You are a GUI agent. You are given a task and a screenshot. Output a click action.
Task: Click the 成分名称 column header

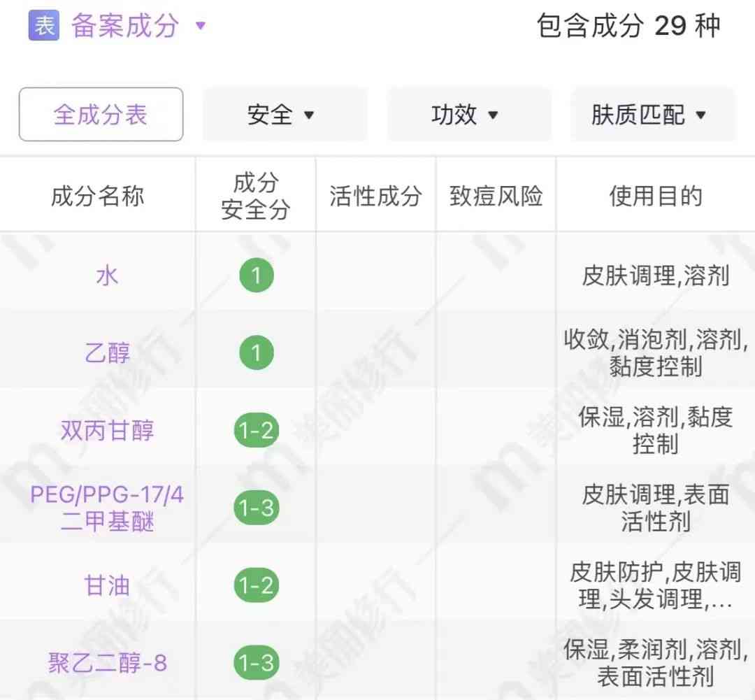[x=96, y=196]
